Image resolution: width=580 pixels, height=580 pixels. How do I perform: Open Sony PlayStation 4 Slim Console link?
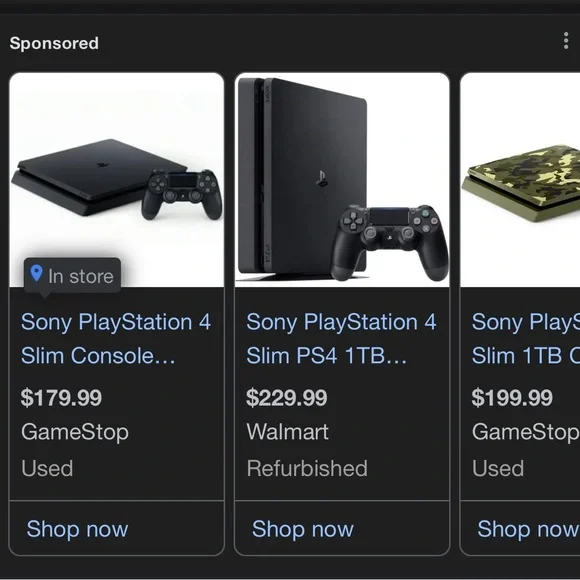(116, 338)
